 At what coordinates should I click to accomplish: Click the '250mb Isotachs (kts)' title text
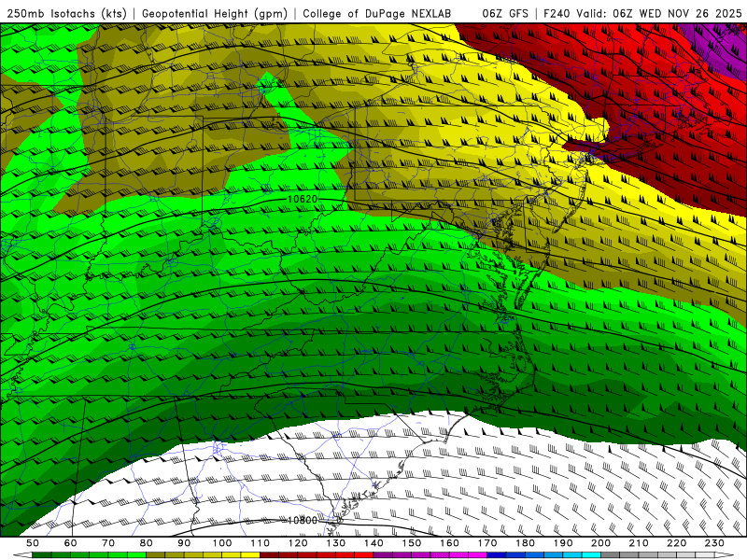(67, 14)
